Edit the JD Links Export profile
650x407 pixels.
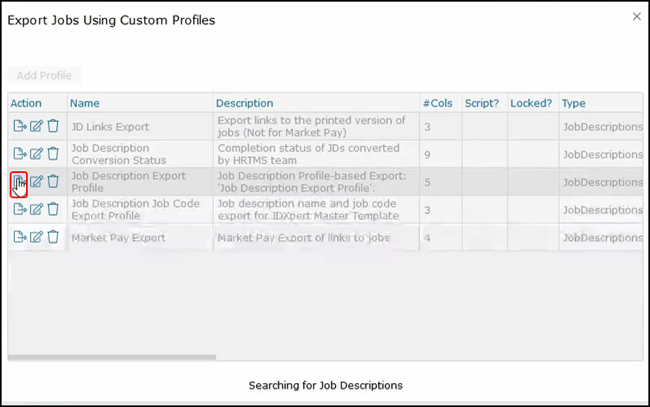pyautogui.click(x=36, y=126)
